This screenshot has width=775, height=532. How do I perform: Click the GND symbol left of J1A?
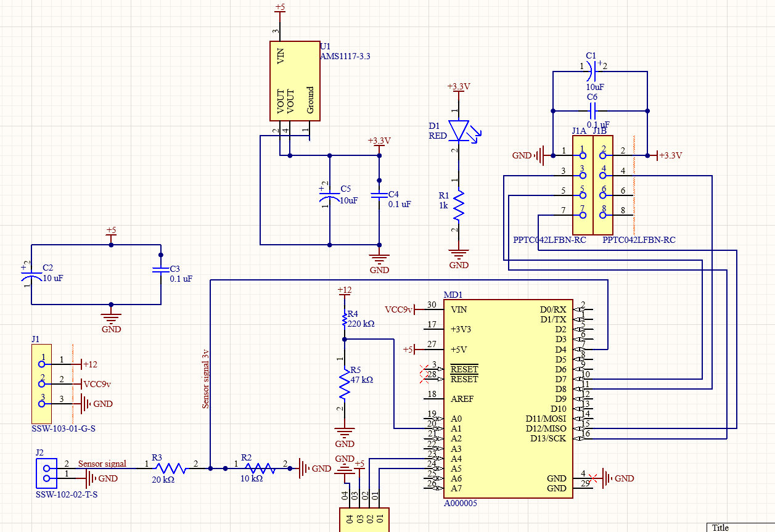click(x=529, y=155)
